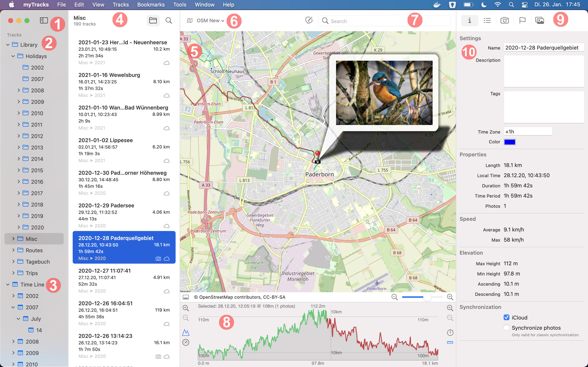Click the folder icon above the track list

click(x=153, y=20)
